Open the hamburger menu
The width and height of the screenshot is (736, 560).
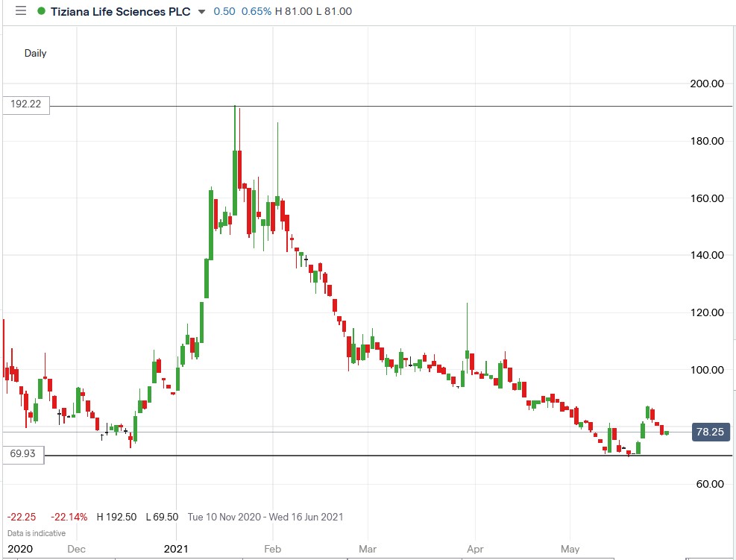21,11
